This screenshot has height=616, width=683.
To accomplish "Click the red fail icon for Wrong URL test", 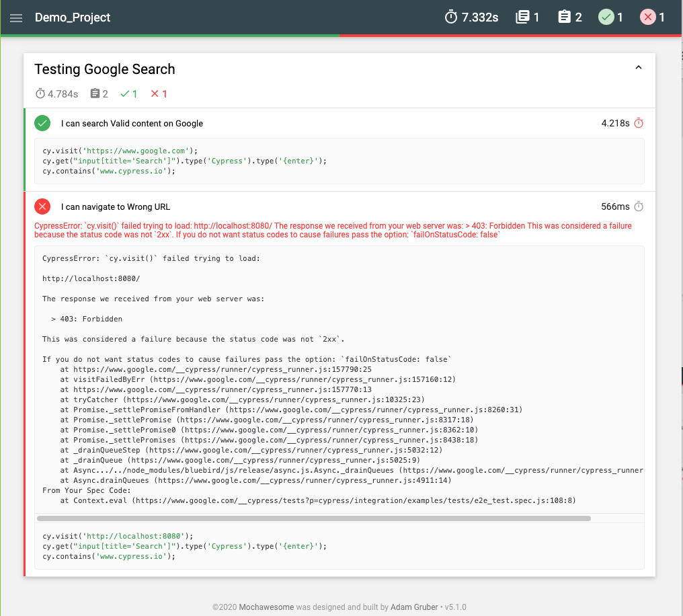I will pos(42,206).
